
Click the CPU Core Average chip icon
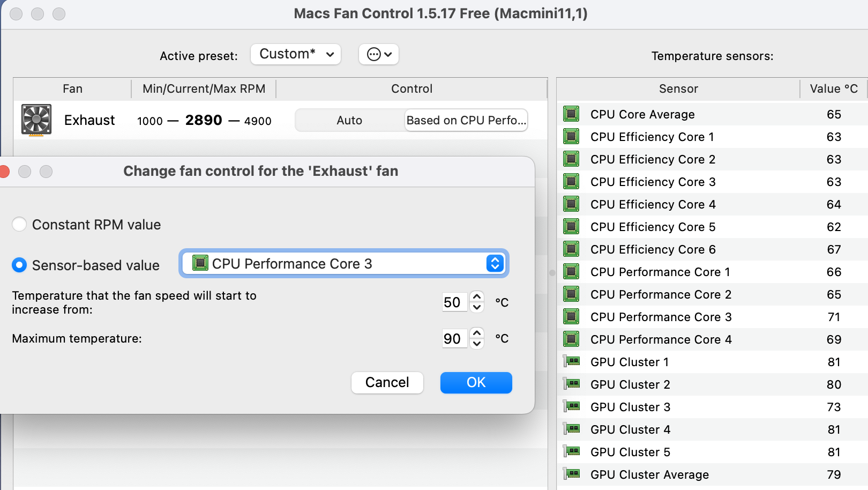571,114
